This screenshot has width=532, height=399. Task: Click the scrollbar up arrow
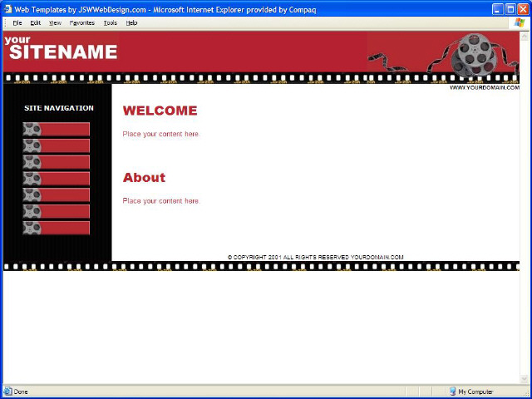click(525, 36)
